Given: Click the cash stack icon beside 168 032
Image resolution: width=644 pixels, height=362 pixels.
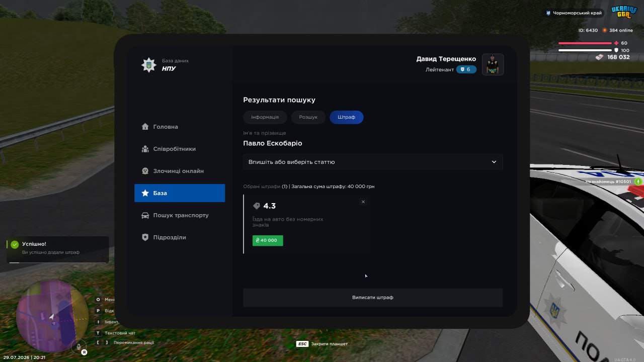Looking at the screenshot, I should point(600,57).
